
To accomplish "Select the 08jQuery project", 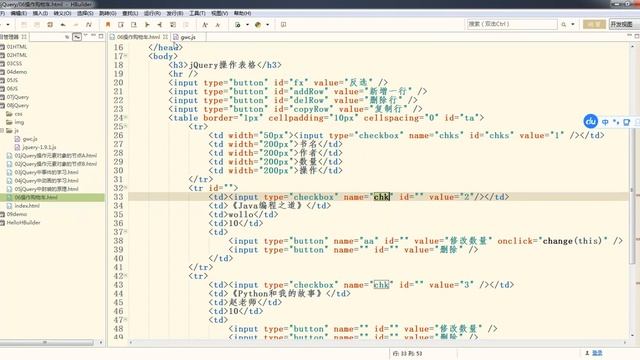I will point(18,105).
